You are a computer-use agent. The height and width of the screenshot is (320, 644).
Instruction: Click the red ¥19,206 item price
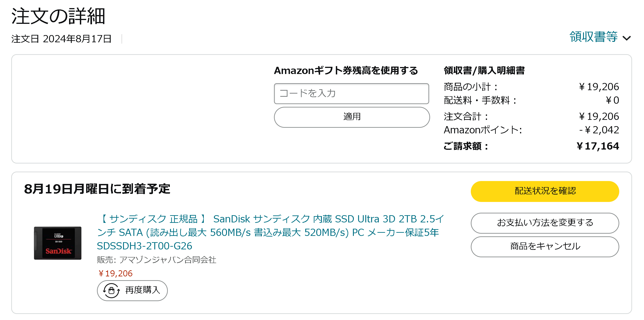click(115, 273)
